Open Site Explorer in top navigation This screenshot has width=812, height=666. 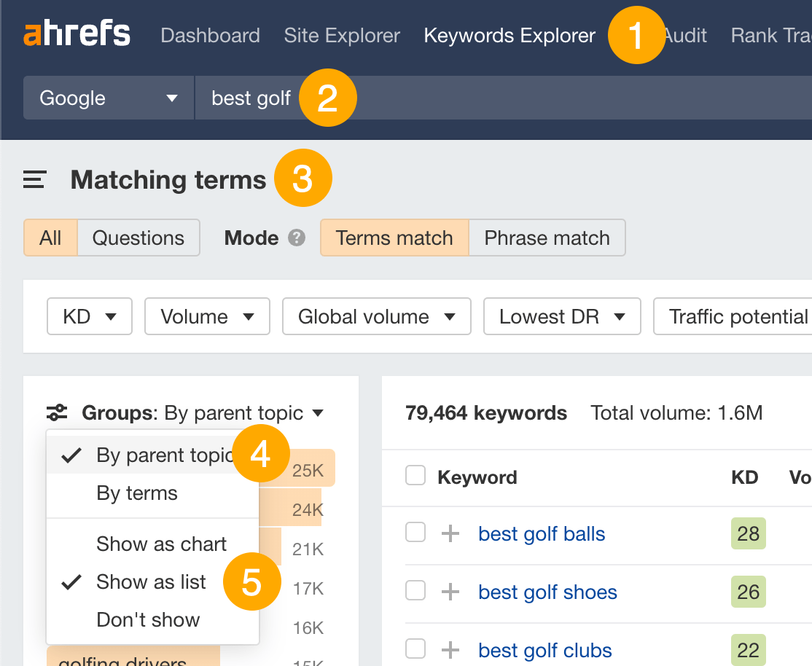click(x=342, y=35)
